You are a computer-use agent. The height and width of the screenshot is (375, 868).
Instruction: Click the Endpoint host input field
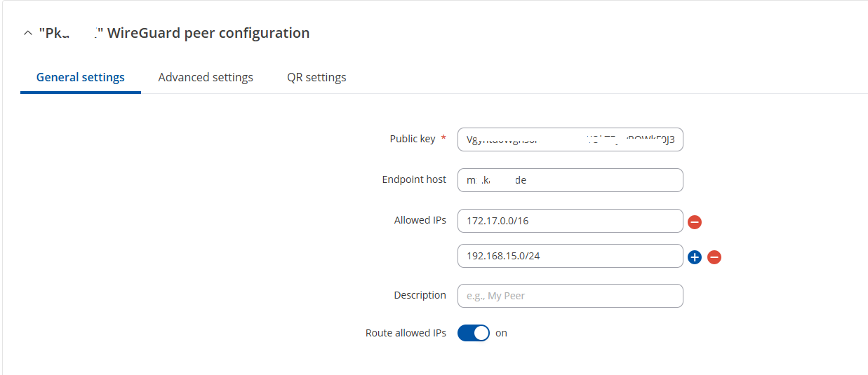570,180
